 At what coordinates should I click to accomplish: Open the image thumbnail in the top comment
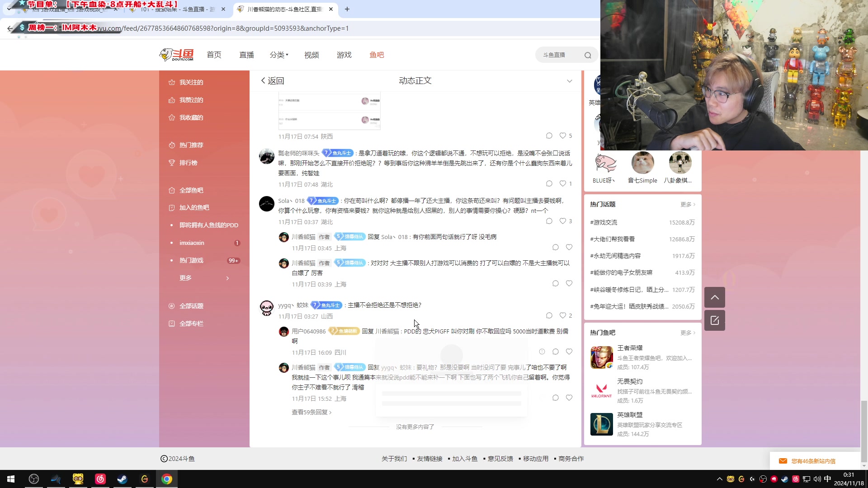330,111
